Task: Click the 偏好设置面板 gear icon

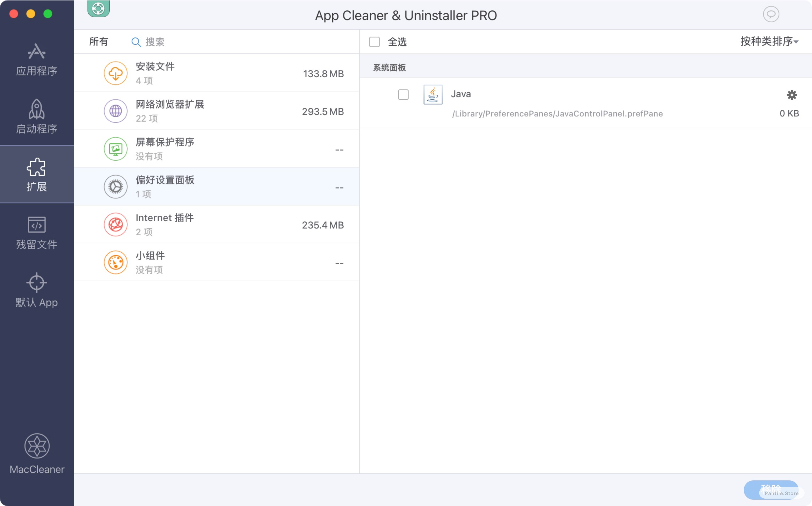Action: 115,186
